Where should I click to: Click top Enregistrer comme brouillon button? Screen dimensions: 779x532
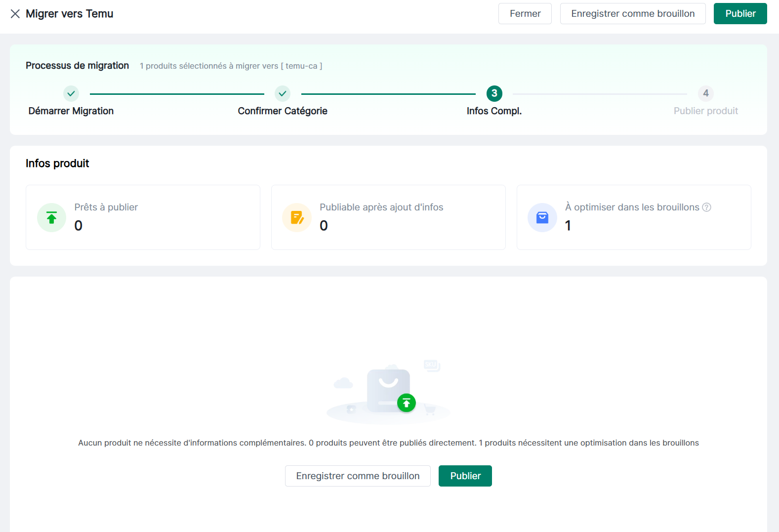(632, 14)
